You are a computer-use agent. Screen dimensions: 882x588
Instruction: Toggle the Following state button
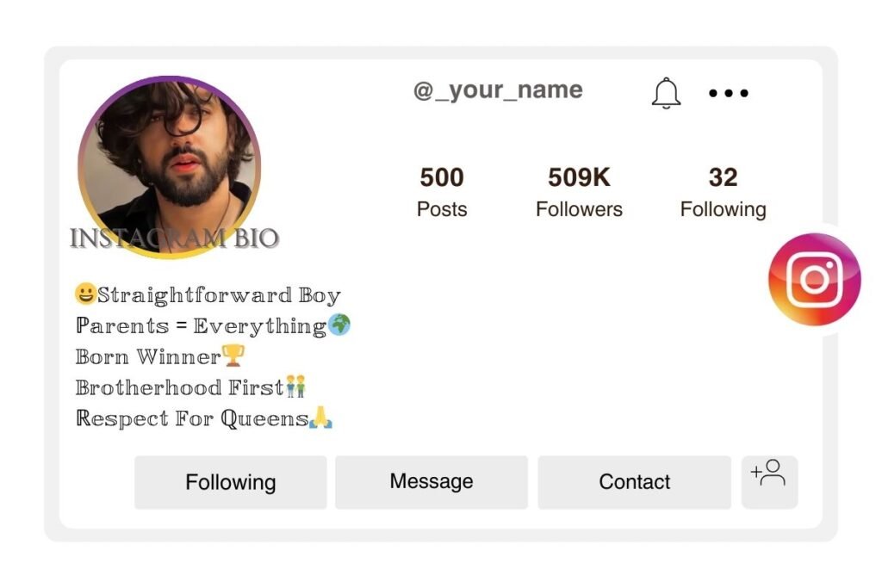(x=229, y=482)
